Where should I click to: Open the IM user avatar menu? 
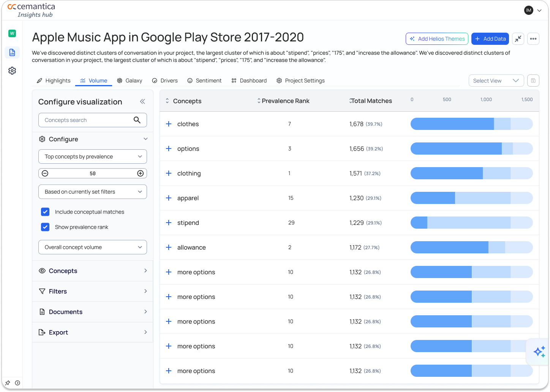533,10
